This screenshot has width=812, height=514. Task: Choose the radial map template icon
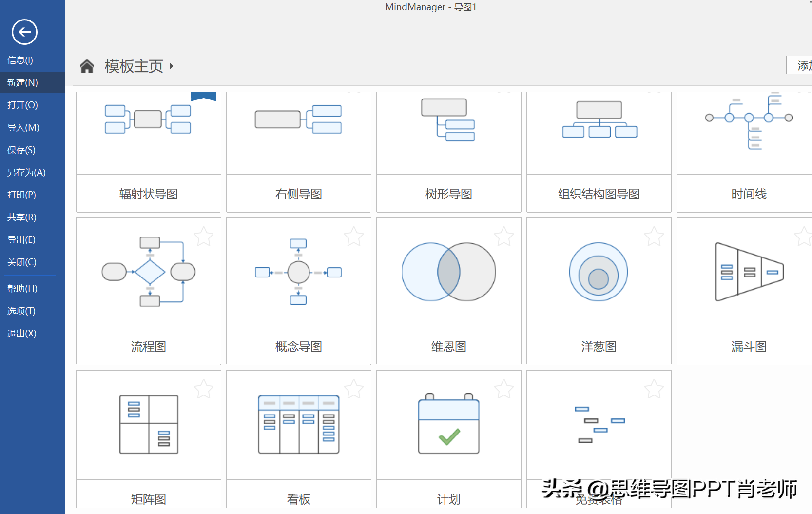pyautogui.click(x=148, y=119)
